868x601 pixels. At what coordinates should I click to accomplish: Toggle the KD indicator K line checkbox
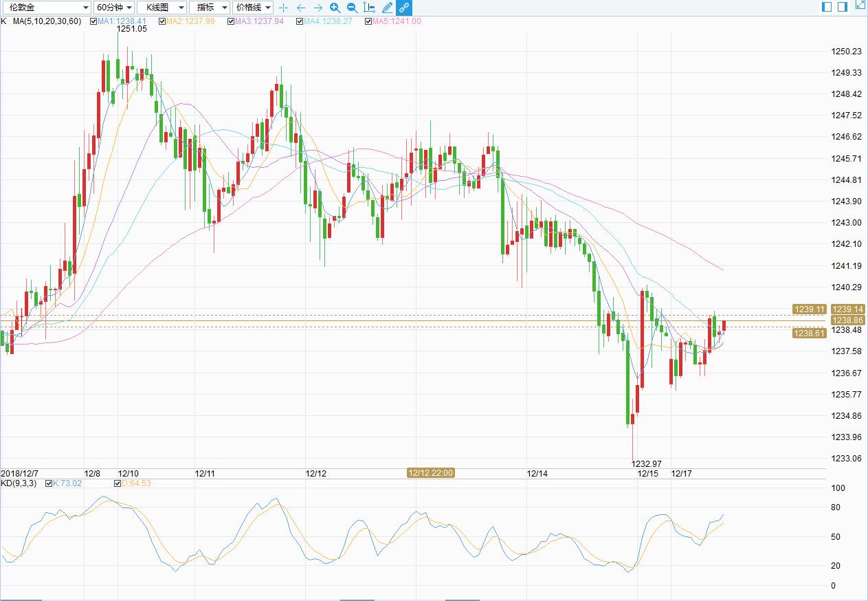click(x=49, y=483)
